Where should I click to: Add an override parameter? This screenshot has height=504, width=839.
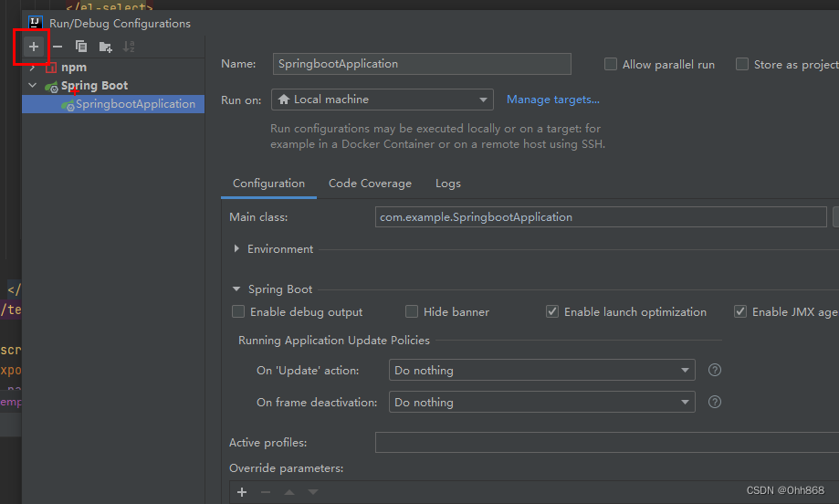click(242, 492)
